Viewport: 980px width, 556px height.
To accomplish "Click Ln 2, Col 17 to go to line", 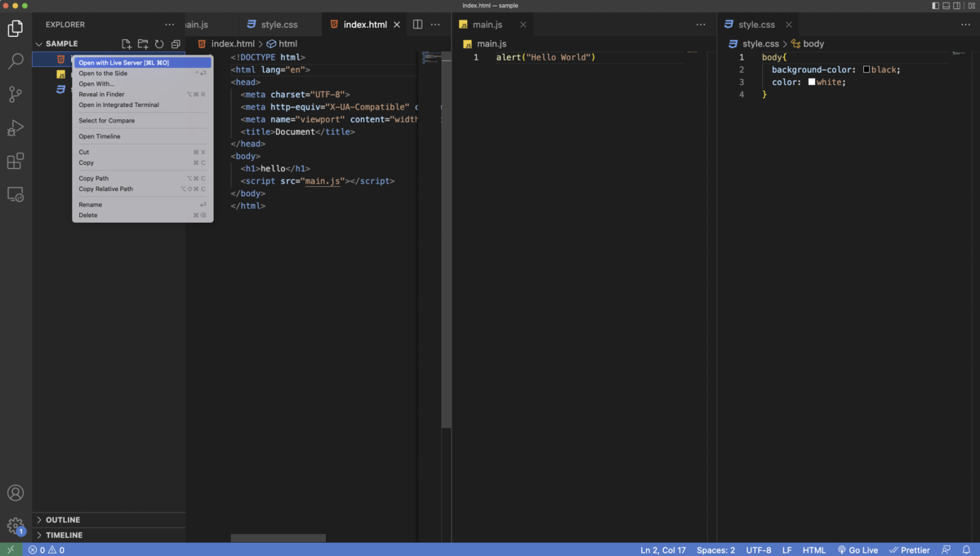I will [663, 549].
